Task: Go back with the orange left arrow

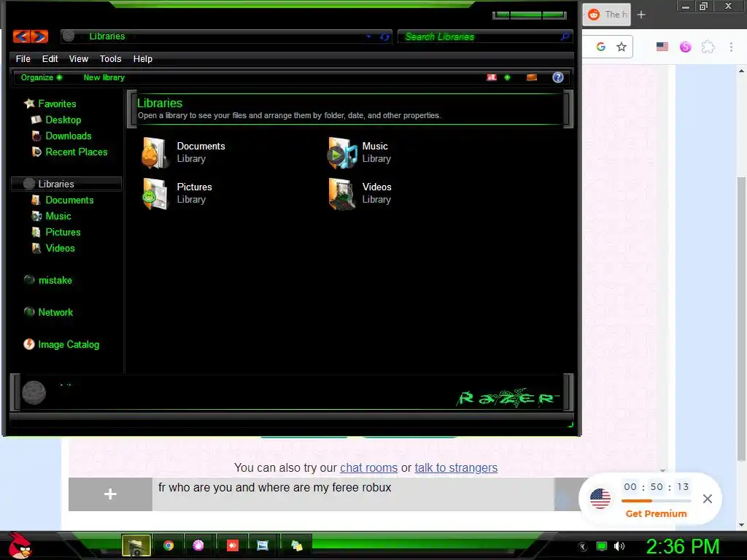Action: pyautogui.click(x=21, y=36)
